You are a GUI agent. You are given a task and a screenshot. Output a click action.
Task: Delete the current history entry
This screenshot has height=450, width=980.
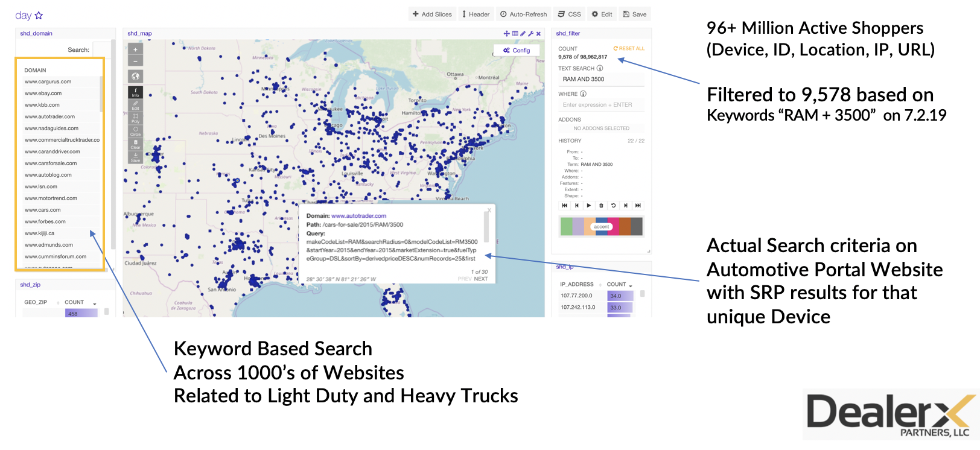coord(601,206)
